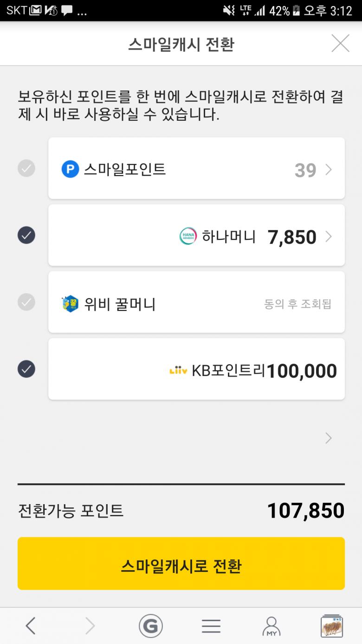Viewport: 362px width, 644px height.
Task: Toggle the 스마일포인트 checkbox
Action: point(26,168)
